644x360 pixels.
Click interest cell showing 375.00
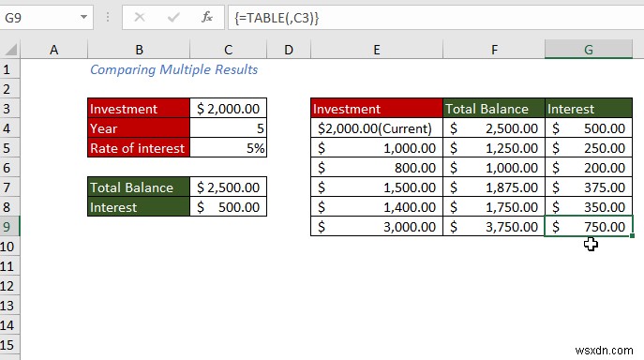click(x=589, y=187)
